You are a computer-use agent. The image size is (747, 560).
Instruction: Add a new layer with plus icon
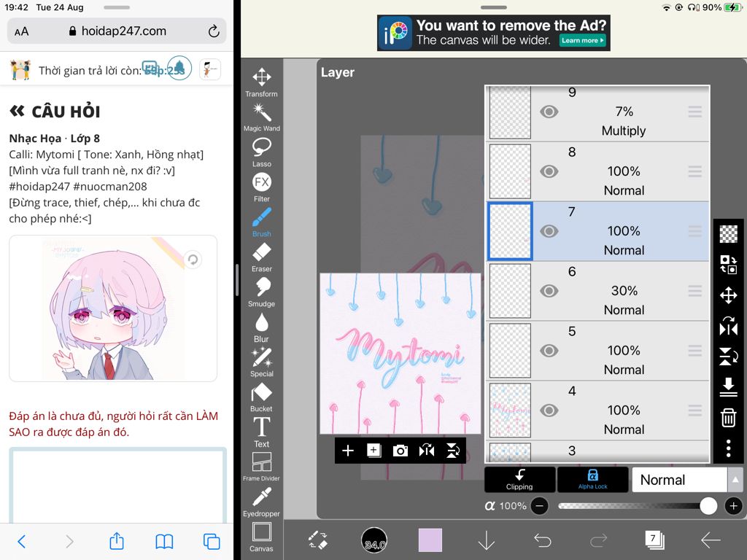pos(348,451)
